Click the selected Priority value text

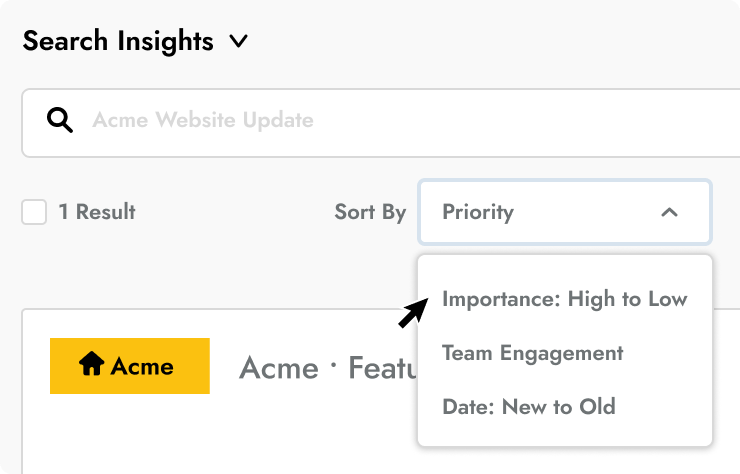478,212
